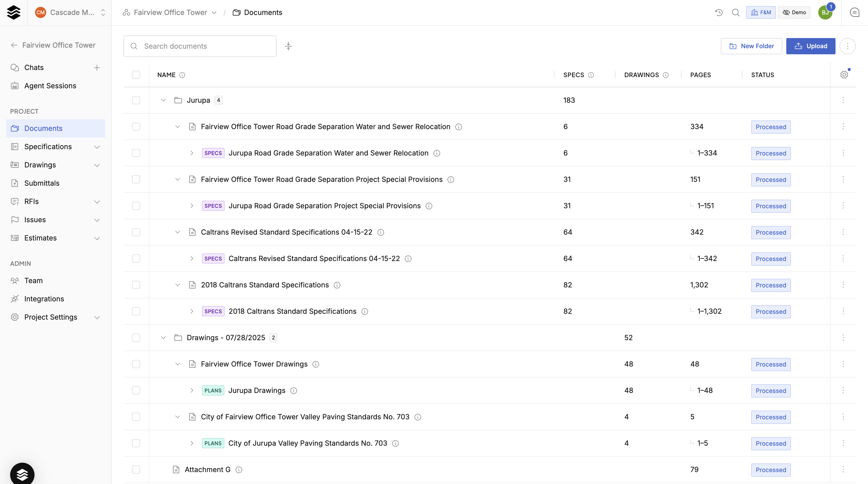Check the Caltrans Revised Standard Specifications document checkbox

click(136, 232)
